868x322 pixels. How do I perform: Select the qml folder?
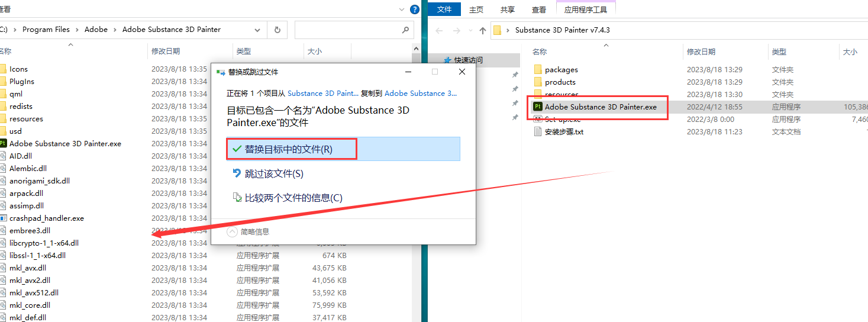(16, 94)
